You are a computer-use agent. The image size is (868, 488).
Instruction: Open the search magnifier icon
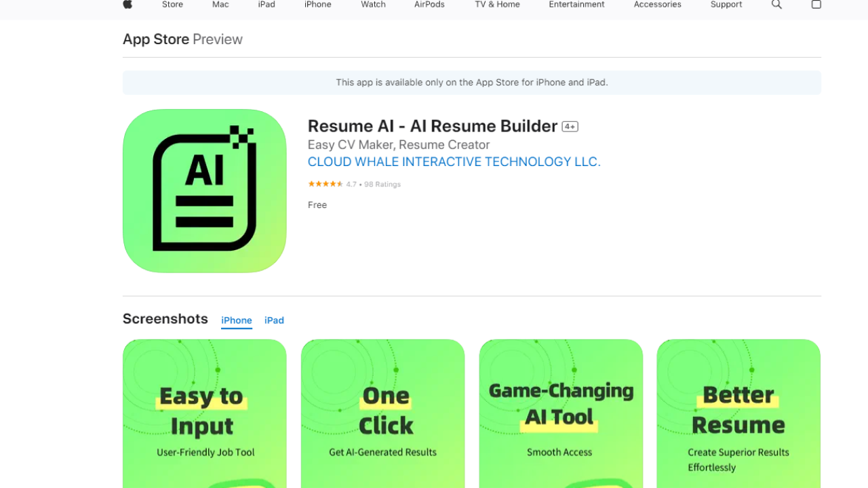[x=777, y=4]
